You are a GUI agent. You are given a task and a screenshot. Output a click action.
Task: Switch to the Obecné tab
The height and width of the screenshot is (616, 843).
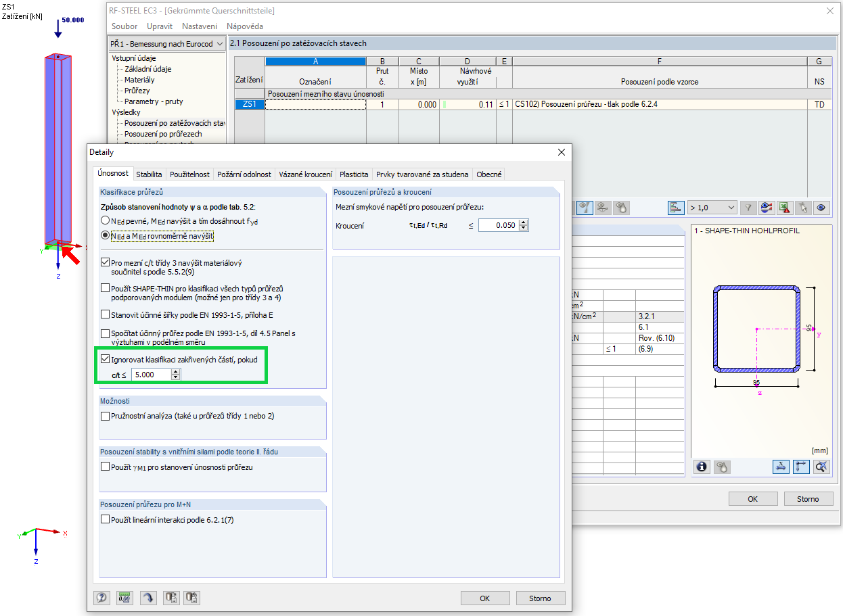pos(489,174)
